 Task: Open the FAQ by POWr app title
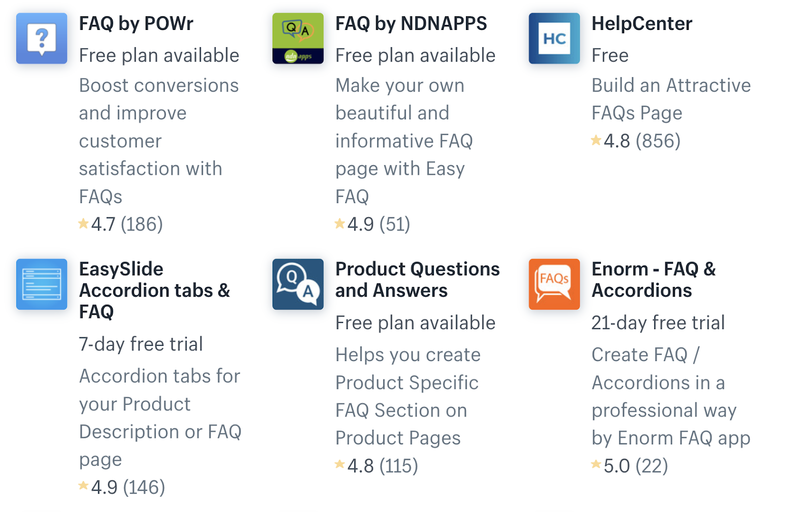[x=136, y=23]
